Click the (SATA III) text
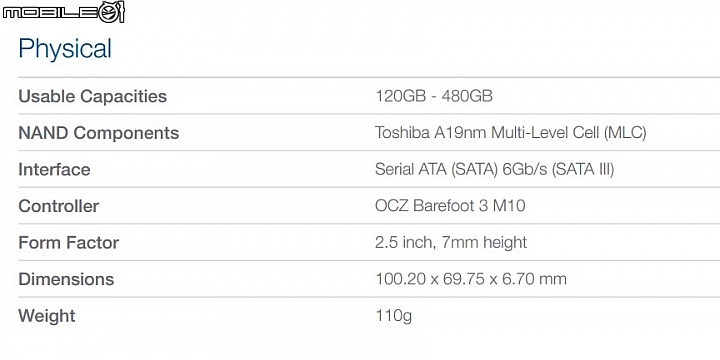The width and height of the screenshot is (720, 360). click(583, 169)
